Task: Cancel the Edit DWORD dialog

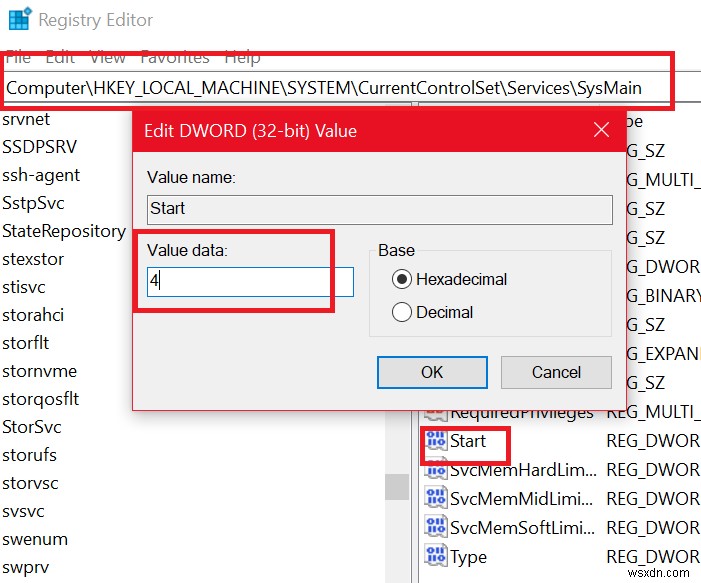Action: pos(556,372)
